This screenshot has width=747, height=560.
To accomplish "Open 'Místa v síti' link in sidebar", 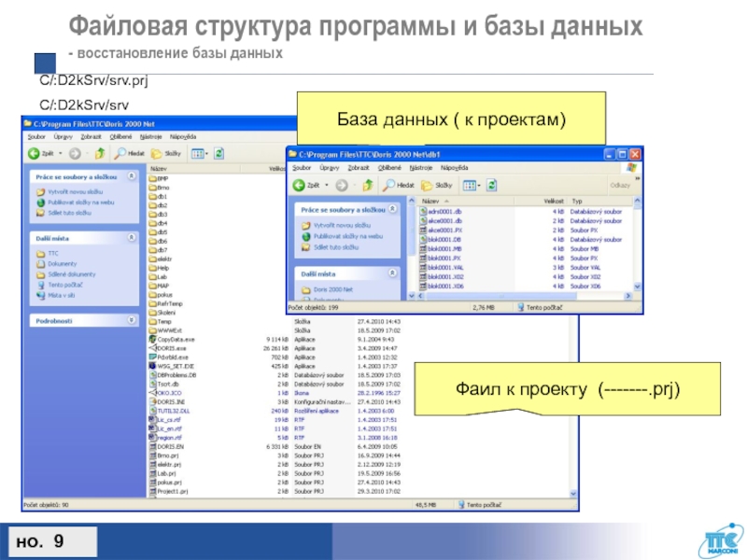I will (61, 295).
